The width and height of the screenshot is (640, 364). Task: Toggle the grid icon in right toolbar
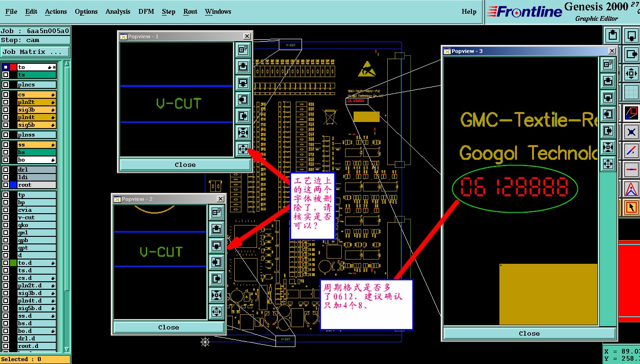(x=631, y=92)
